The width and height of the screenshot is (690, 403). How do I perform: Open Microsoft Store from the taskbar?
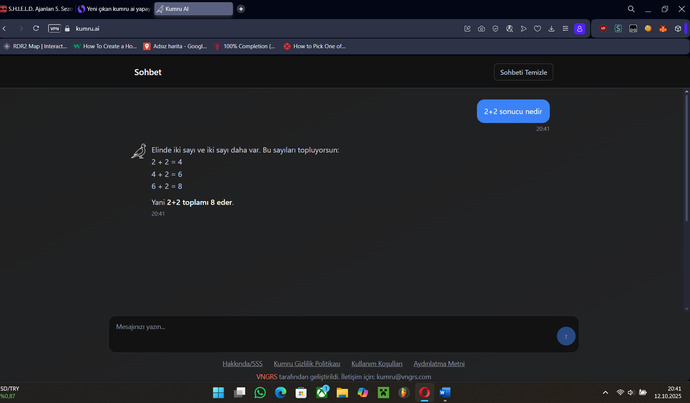pyautogui.click(x=301, y=392)
